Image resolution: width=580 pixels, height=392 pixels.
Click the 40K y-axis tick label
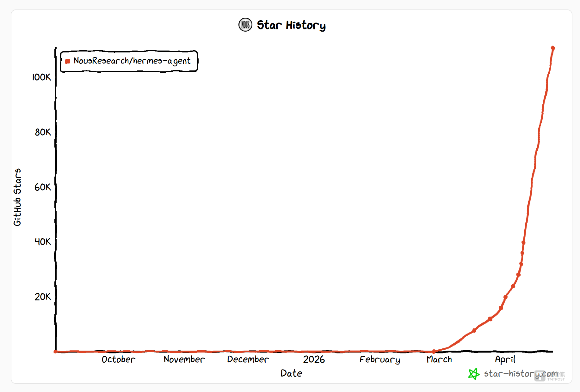43,242
